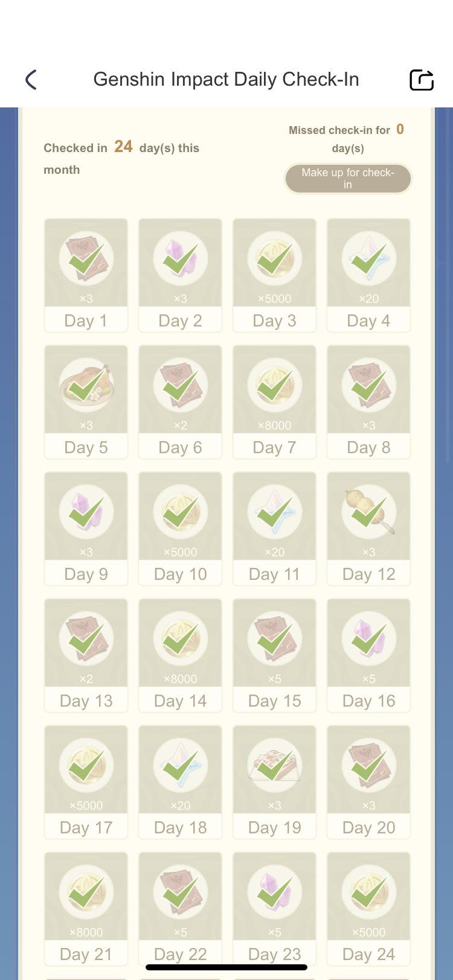Select the Day 5 roast food icon
Screen dimensions: 453x980
point(86,386)
